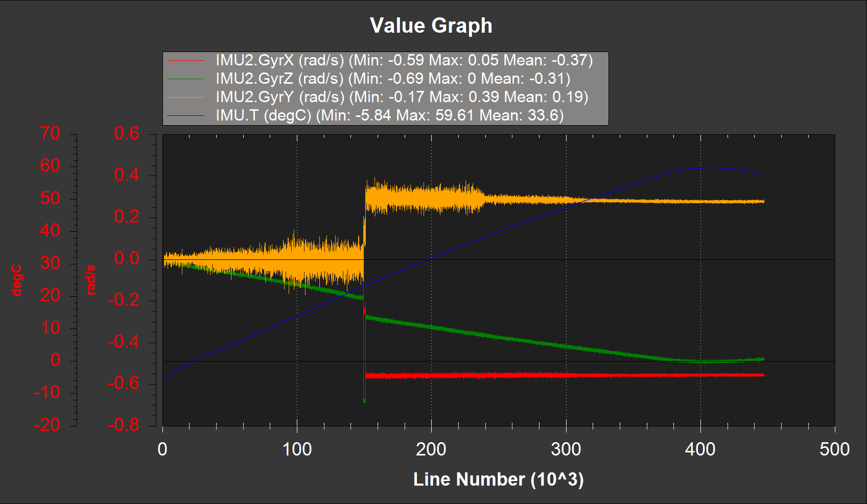Click the degC axis label
This screenshot has width=867, height=504.
[16, 280]
